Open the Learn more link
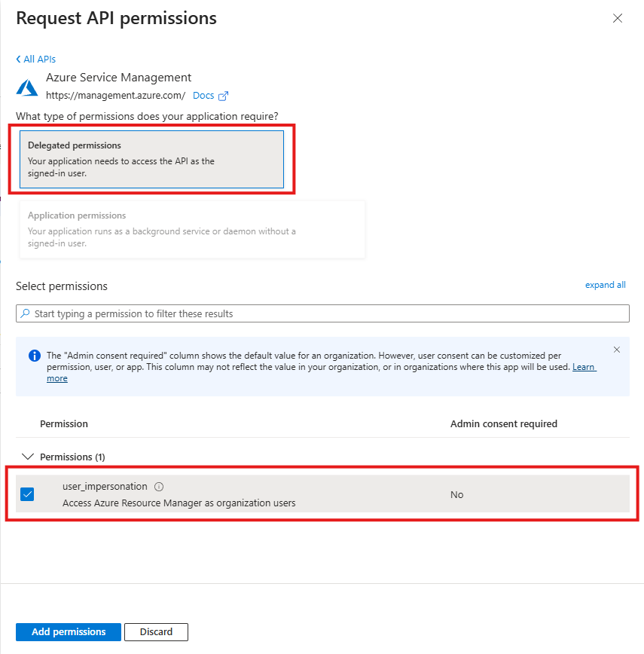 tap(584, 367)
